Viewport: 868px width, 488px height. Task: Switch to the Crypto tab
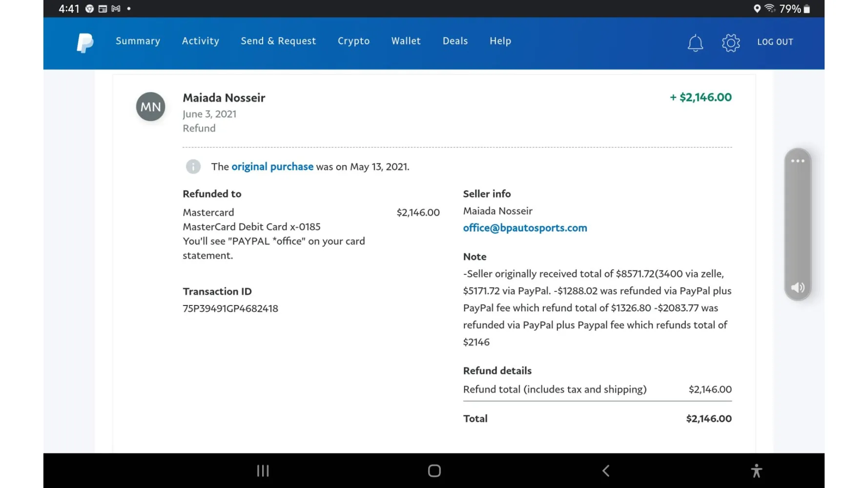pos(353,41)
